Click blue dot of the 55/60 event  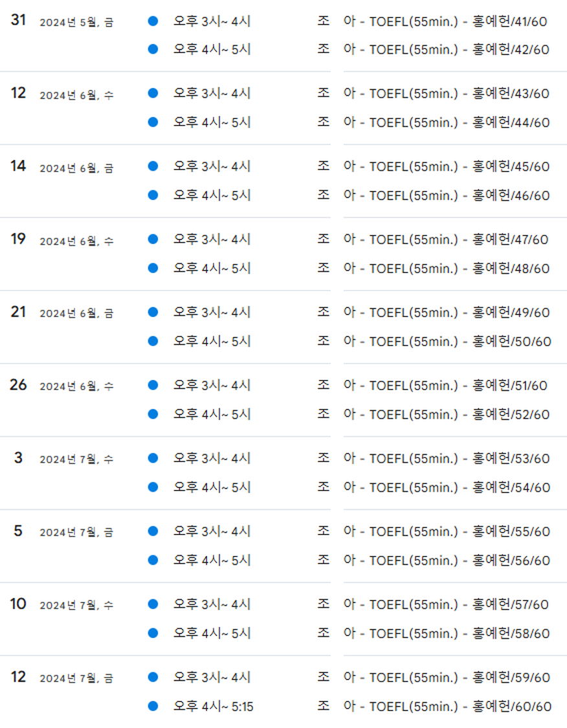[x=153, y=531]
